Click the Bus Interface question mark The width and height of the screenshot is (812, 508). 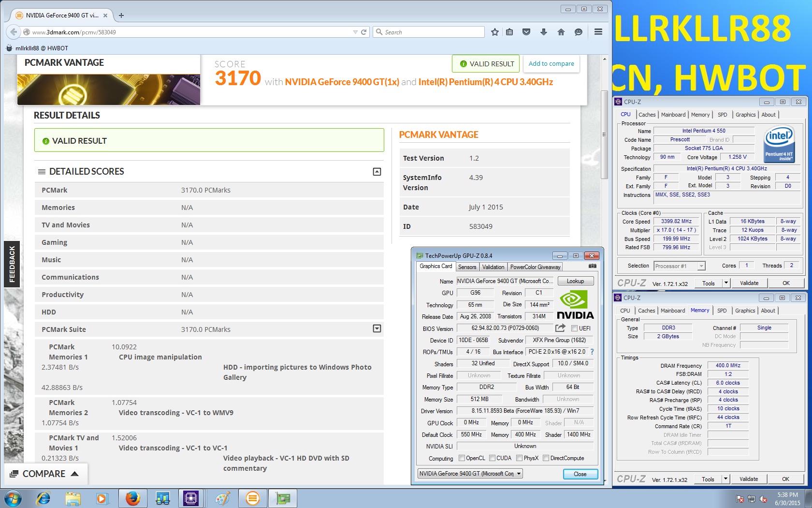[592, 352]
